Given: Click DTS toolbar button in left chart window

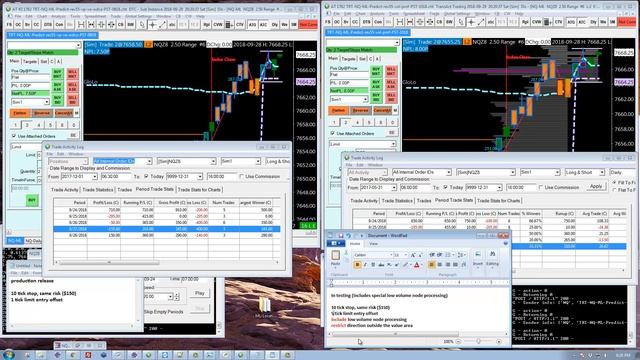Looking at the screenshot, I should click(x=48, y=25).
